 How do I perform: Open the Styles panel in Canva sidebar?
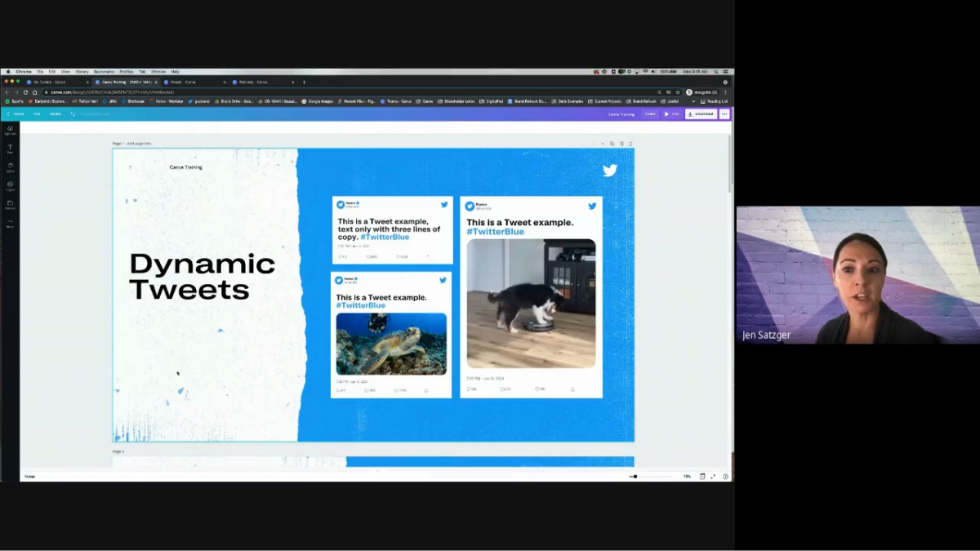point(10,167)
